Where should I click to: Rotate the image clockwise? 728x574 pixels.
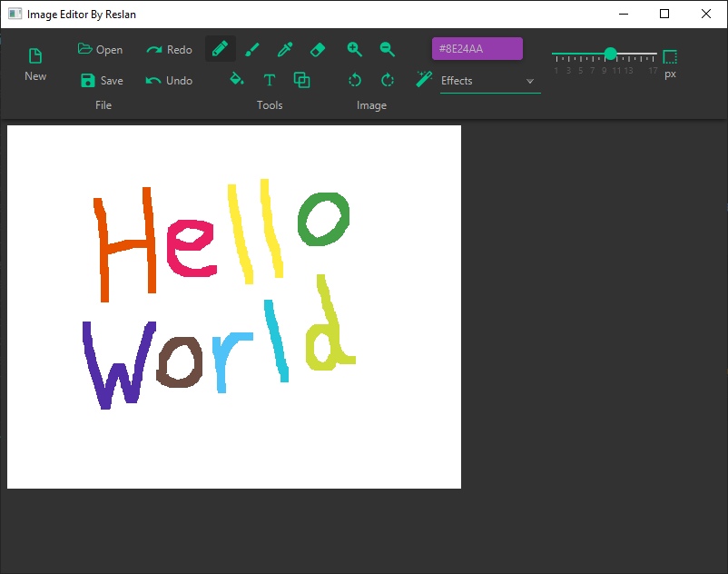tap(387, 79)
